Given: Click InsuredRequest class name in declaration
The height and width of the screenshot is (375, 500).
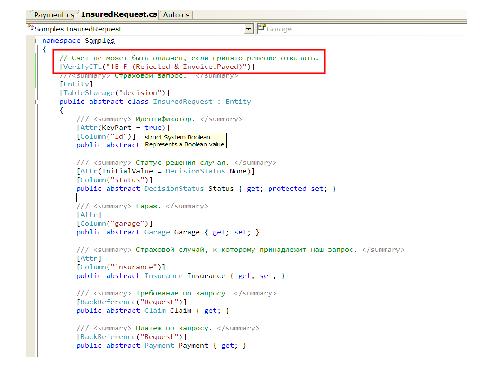Looking at the screenshot, I should coord(182,101).
